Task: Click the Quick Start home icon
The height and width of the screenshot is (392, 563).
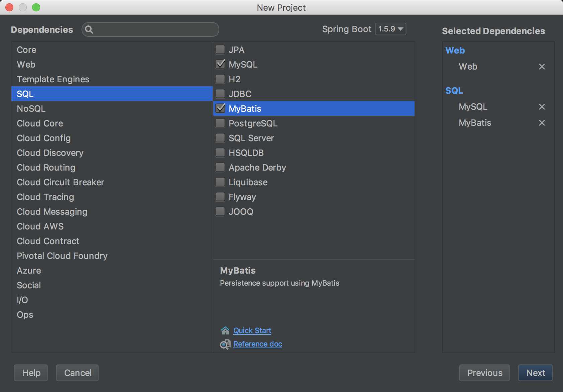Action: [225, 330]
